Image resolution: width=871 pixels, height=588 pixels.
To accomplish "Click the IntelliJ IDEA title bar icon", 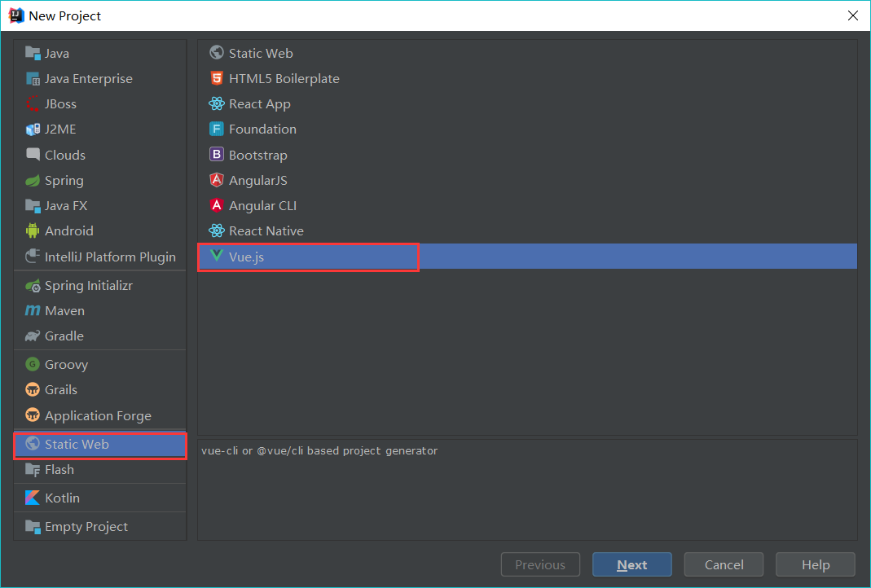I will (16, 15).
